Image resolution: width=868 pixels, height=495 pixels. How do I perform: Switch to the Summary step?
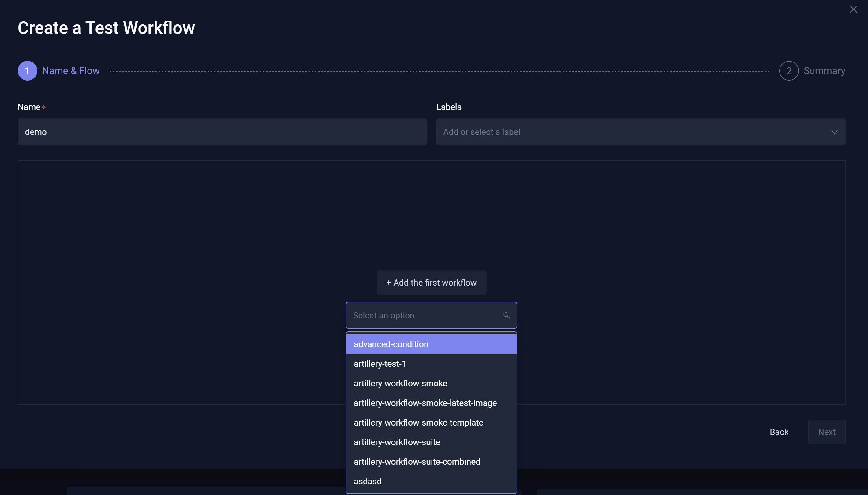coord(825,70)
